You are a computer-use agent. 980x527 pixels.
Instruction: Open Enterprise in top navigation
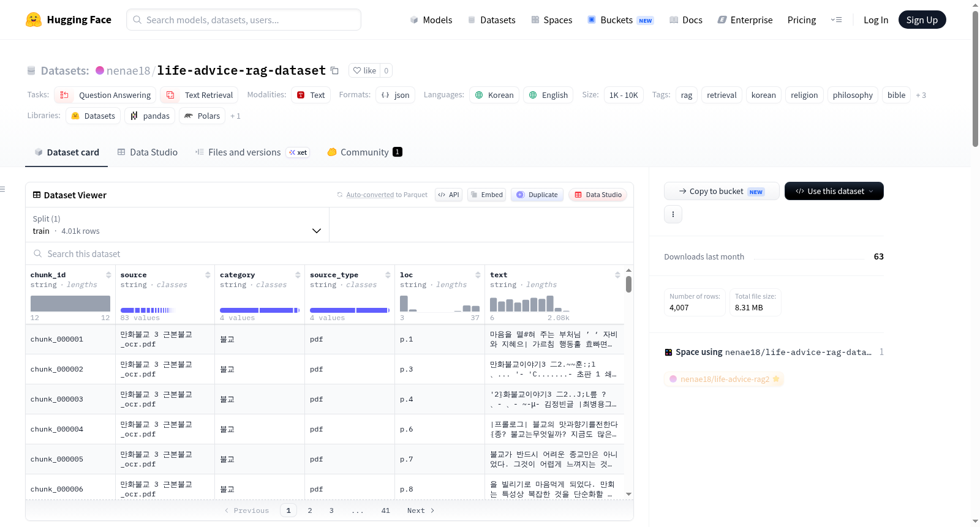tap(745, 20)
